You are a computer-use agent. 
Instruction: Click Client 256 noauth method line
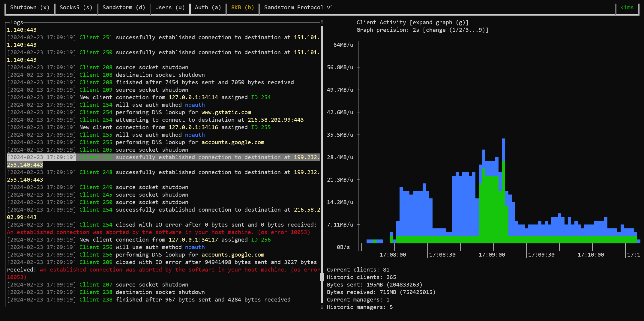106,247
